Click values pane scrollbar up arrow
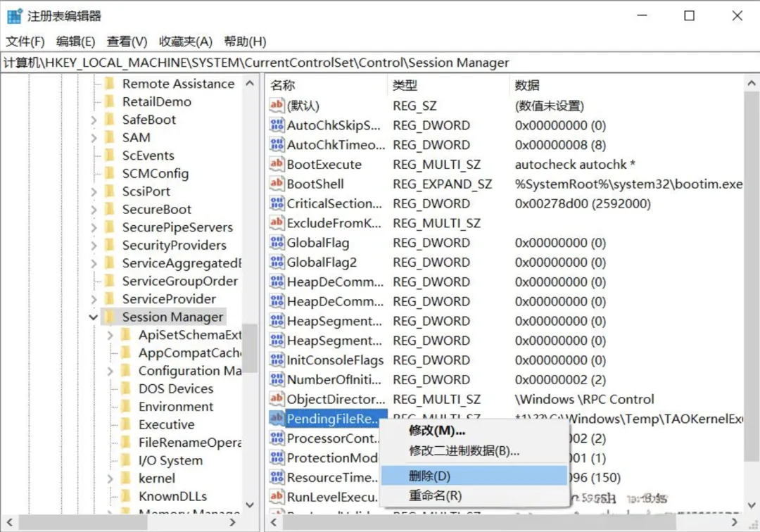This screenshot has height=532, width=760. coord(752,83)
